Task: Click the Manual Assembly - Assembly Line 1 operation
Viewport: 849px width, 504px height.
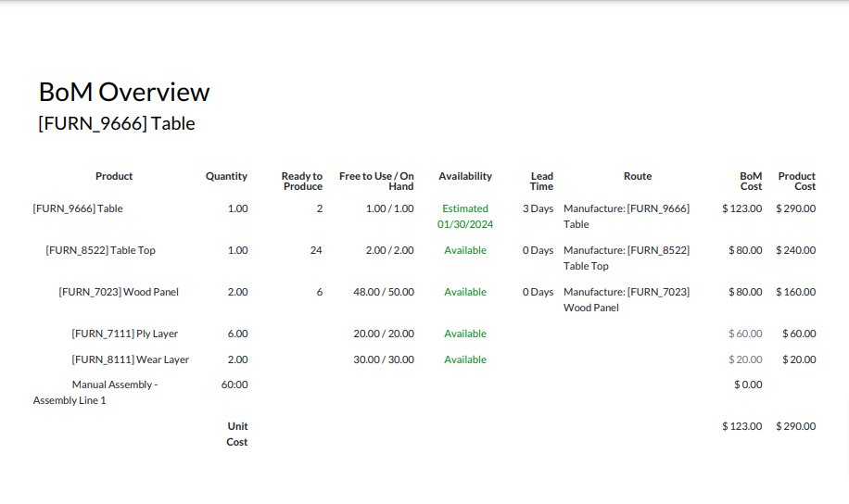Action: click(95, 393)
